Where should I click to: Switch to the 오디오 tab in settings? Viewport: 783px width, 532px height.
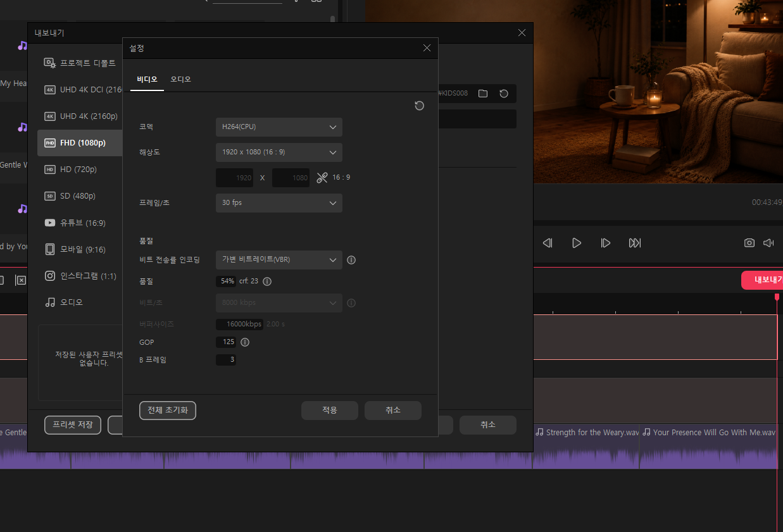pos(180,80)
